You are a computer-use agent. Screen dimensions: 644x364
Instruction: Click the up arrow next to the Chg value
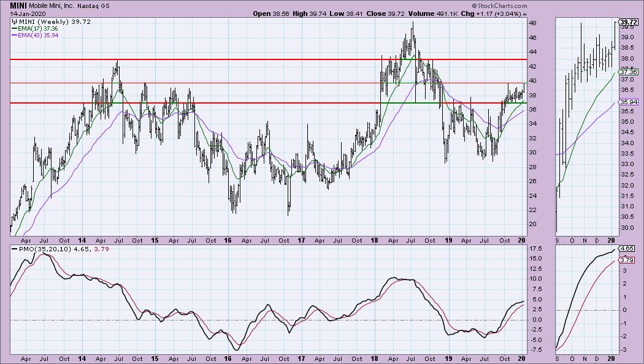(x=524, y=13)
